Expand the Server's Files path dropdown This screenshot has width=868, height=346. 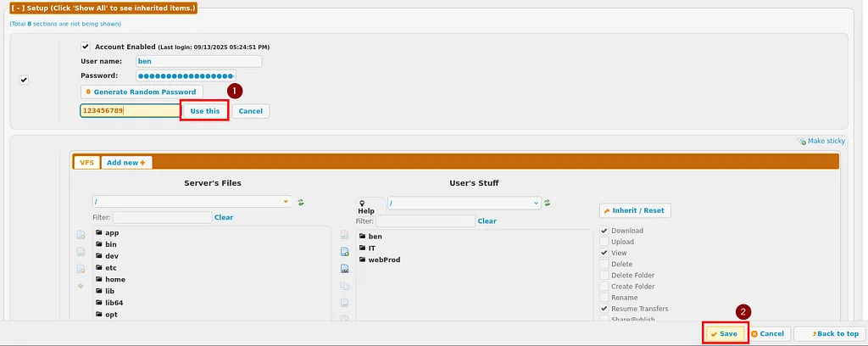tap(286, 202)
